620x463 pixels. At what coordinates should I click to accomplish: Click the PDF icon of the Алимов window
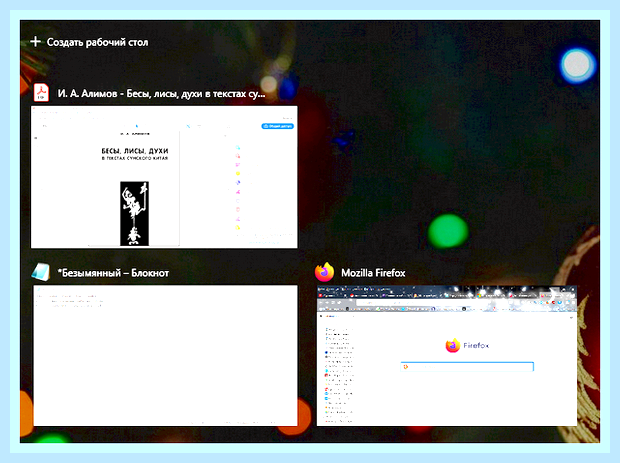[41, 93]
